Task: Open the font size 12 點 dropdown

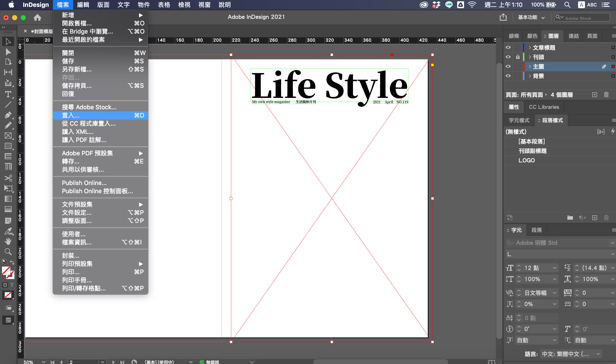Action: [x=554, y=268]
